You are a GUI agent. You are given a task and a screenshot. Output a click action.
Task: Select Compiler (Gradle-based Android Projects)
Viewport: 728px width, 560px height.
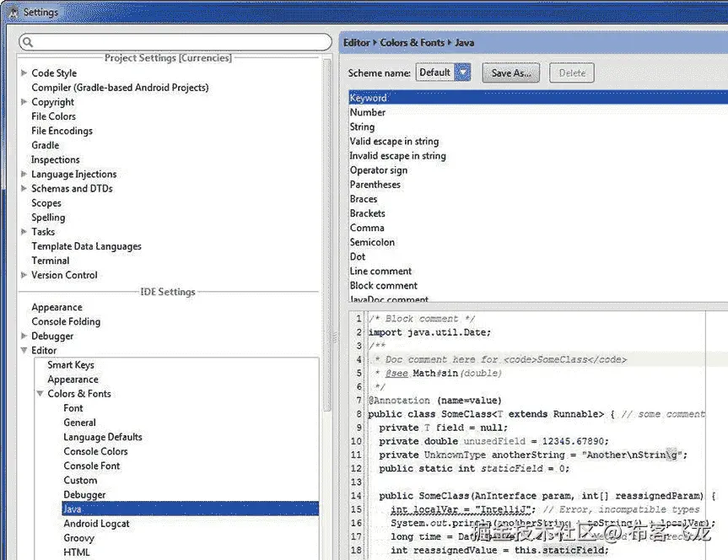[x=120, y=88]
